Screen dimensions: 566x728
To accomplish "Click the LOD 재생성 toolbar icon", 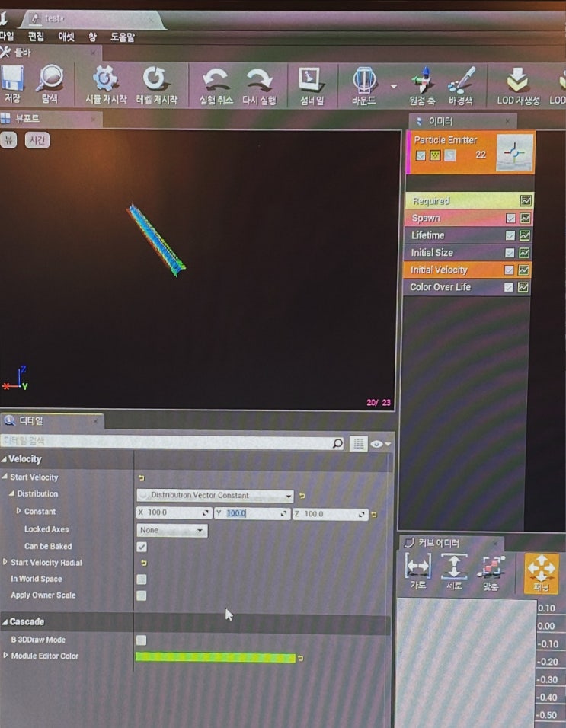I will [518, 79].
